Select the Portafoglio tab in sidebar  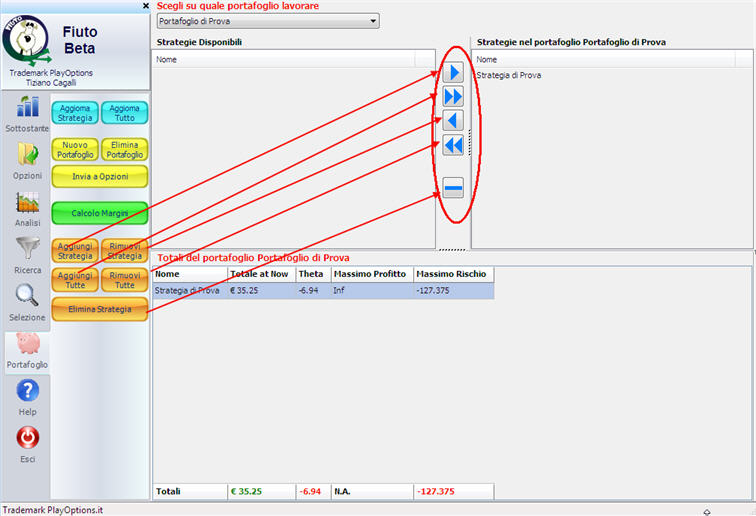pyautogui.click(x=27, y=350)
